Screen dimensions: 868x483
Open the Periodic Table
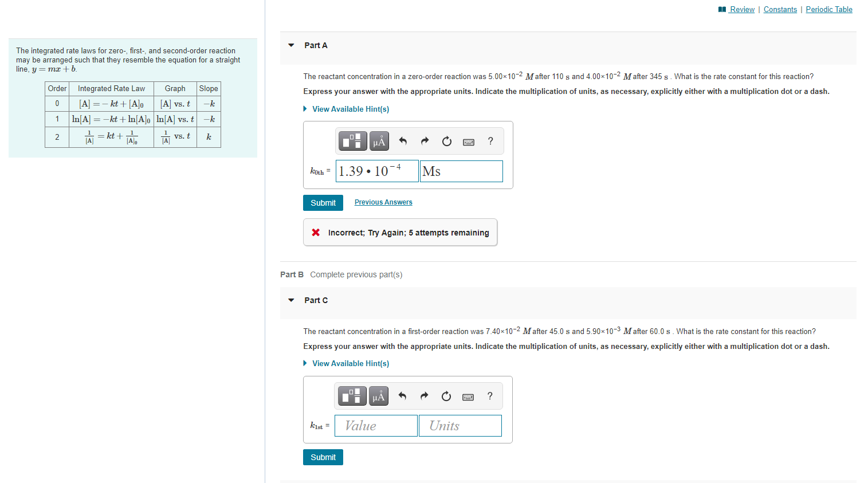[829, 9]
